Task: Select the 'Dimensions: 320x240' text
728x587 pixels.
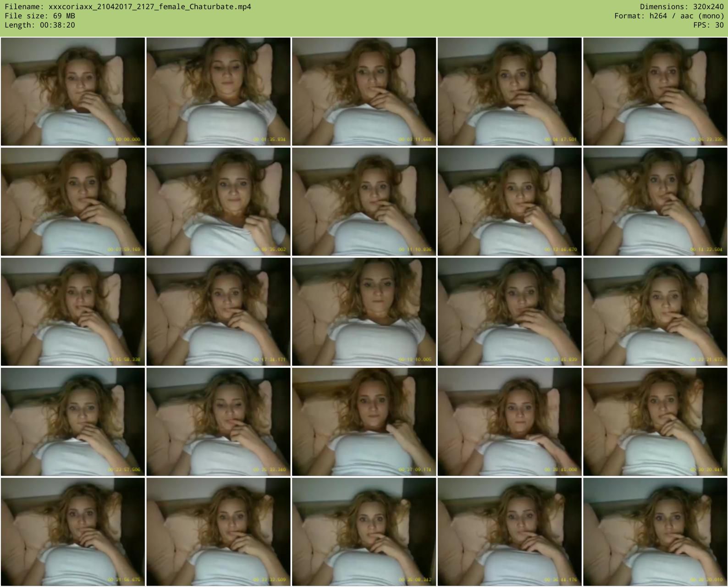Action: point(682,7)
